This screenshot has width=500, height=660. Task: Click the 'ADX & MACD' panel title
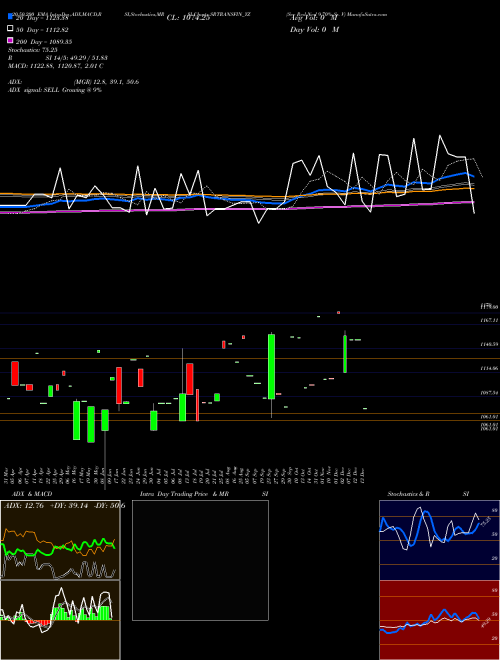tap(32, 494)
